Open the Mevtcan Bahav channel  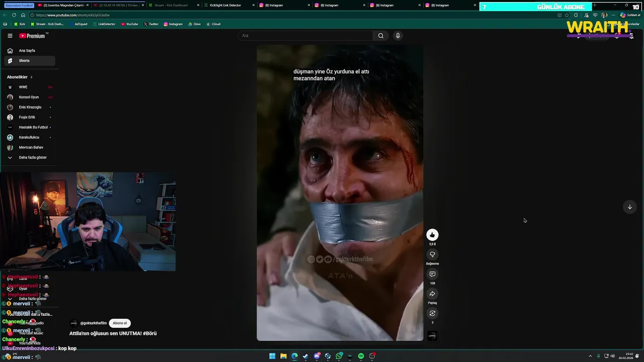(x=30, y=147)
